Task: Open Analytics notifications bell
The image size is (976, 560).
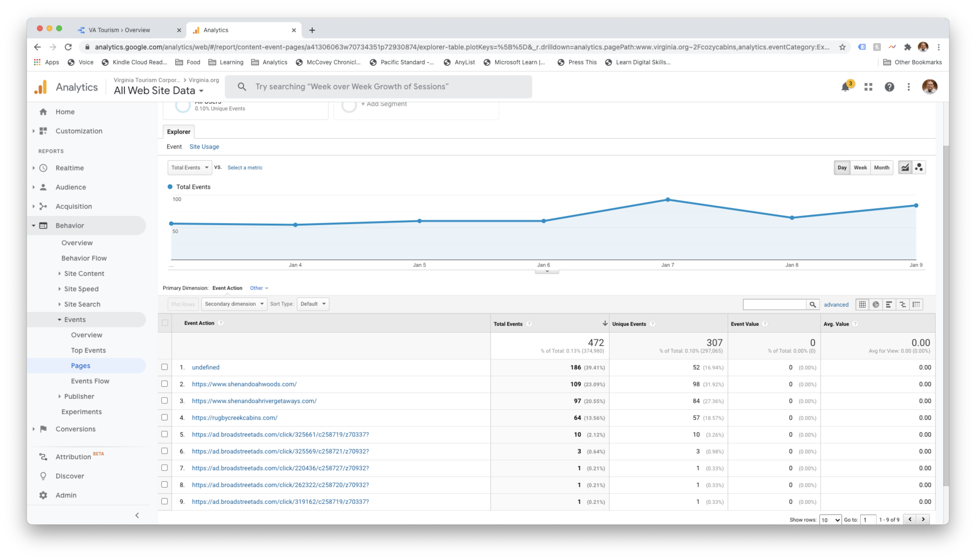Action: point(845,87)
